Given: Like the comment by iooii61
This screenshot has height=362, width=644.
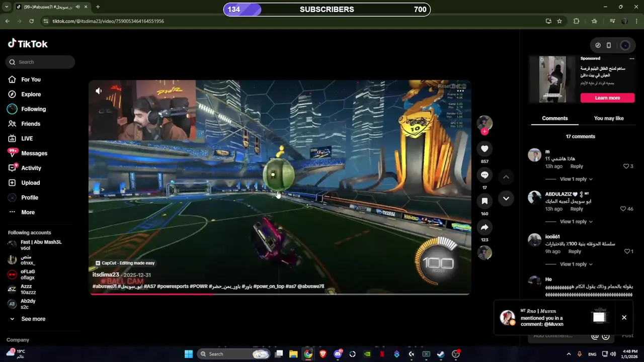Looking at the screenshot, I should coord(627,251).
